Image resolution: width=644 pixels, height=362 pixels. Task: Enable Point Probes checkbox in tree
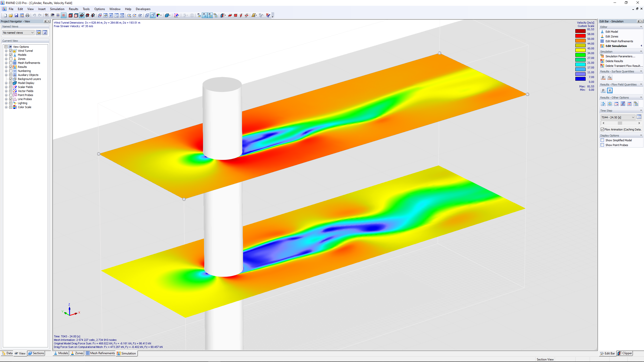point(11,95)
